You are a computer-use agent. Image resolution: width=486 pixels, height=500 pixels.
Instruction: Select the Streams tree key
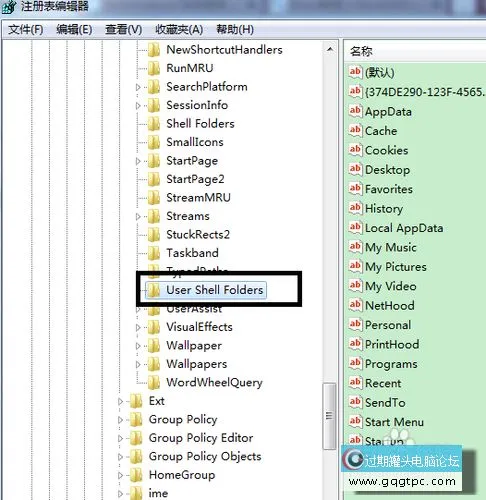point(188,216)
